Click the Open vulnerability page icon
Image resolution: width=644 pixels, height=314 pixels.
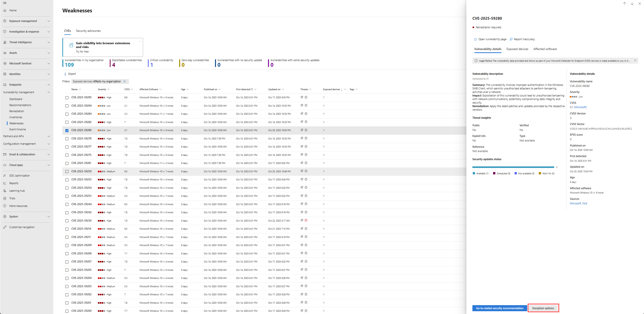(x=475, y=39)
